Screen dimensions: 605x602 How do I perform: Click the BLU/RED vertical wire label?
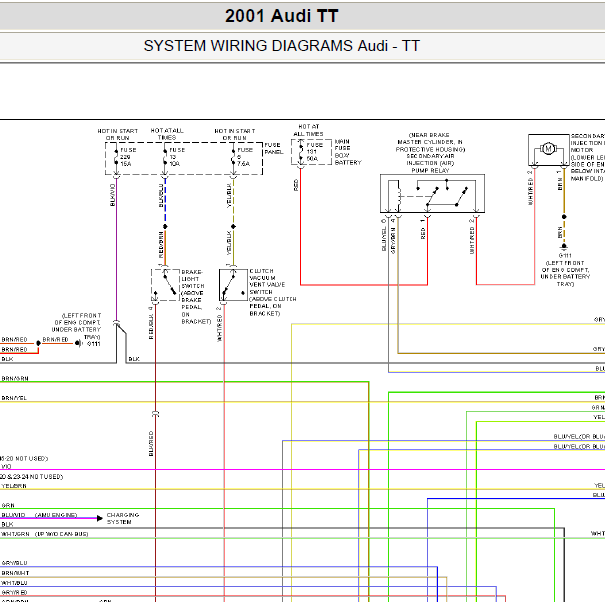[151, 443]
